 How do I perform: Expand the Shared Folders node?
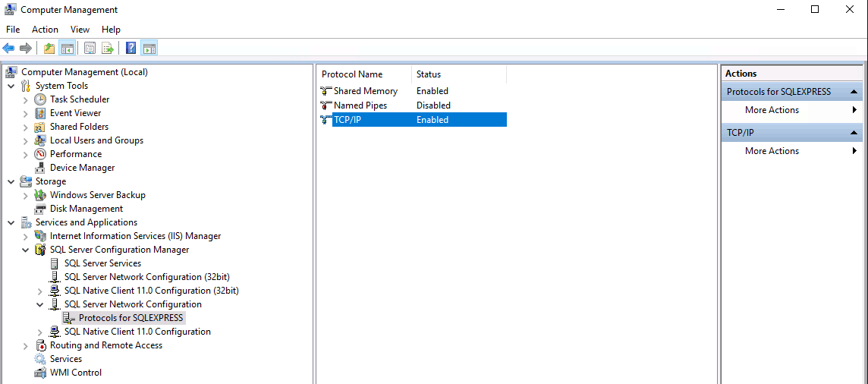tap(26, 127)
